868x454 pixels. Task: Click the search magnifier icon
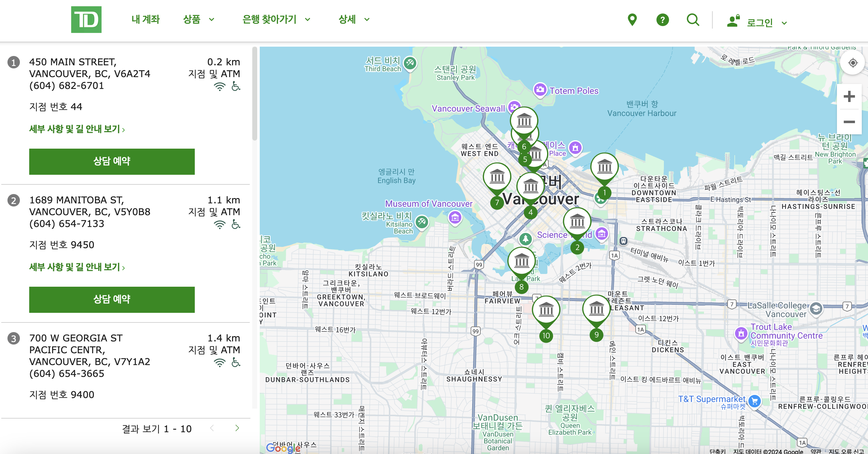coord(692,20)
